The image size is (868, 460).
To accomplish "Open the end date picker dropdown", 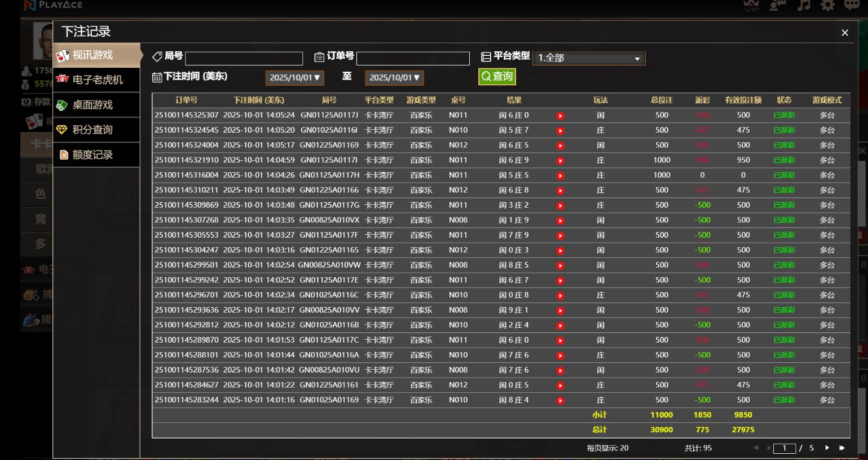I will click(394, 77).
